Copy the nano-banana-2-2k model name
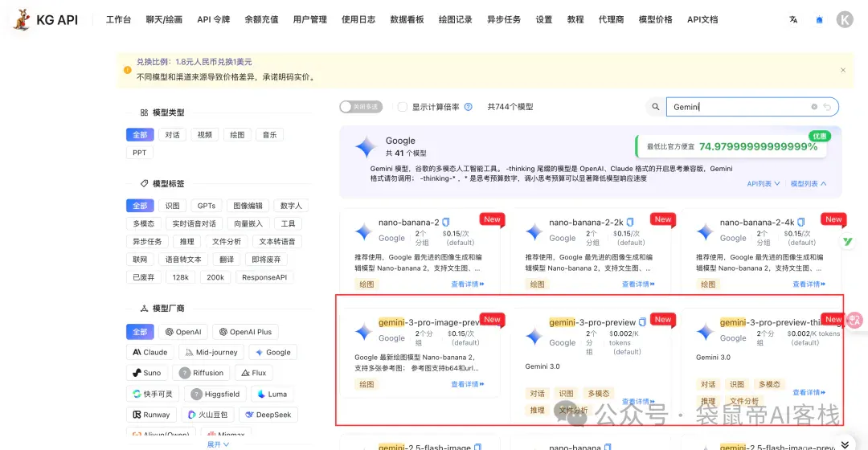This screenshot has width=868, height=450. click(x=630, y=223)
